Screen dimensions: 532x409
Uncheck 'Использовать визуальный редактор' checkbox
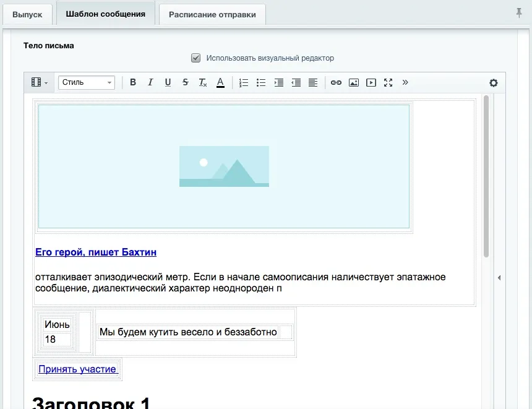[x=196, y=58]
